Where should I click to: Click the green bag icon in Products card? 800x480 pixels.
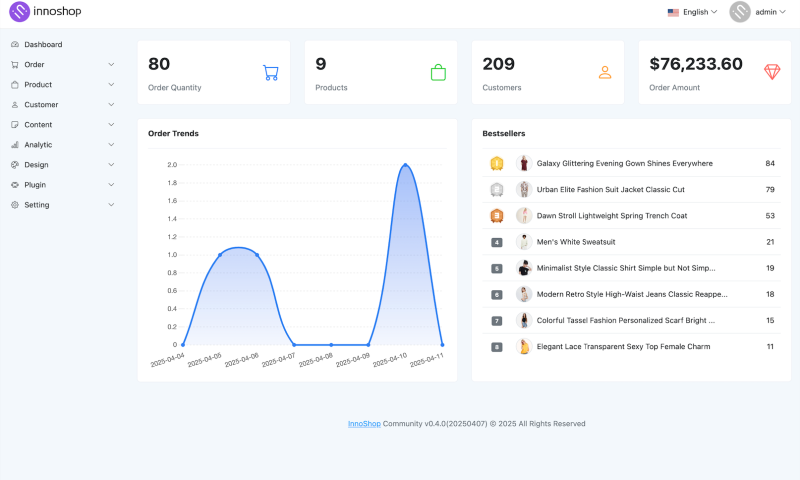438,72
